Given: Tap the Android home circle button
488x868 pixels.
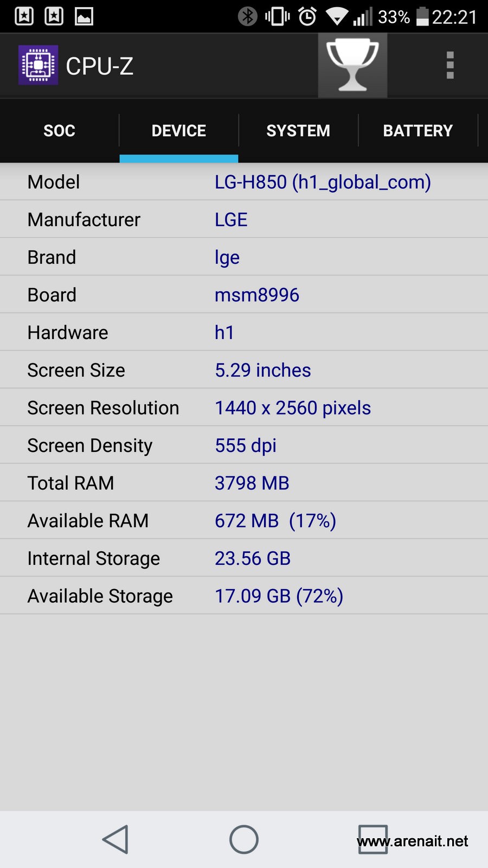Looking at the screenshot, I should coord(244,839).
